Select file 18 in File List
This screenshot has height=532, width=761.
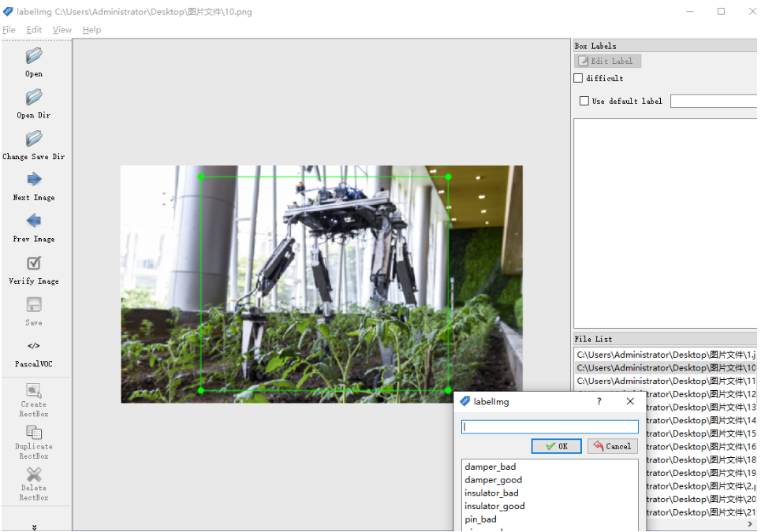click(701, 459)
